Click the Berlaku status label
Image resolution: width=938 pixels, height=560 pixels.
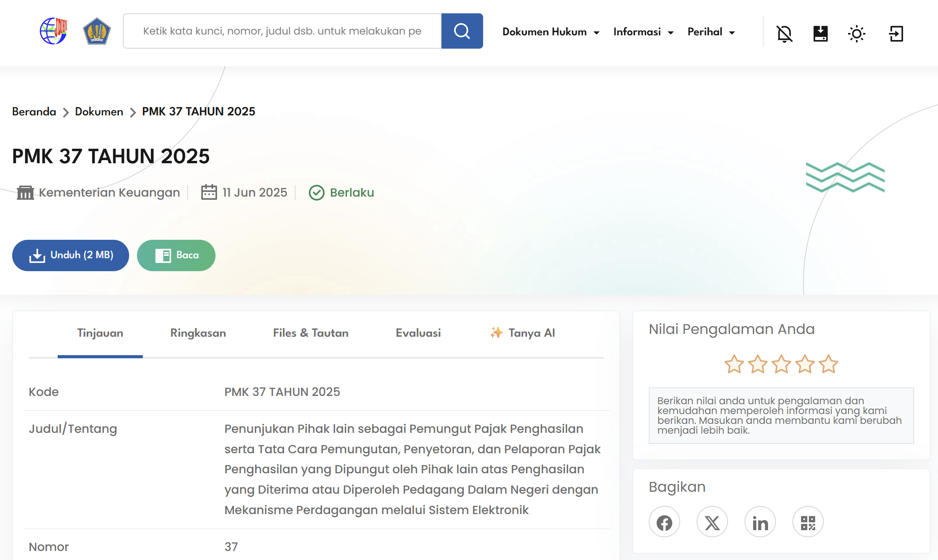tap(352, 193)
